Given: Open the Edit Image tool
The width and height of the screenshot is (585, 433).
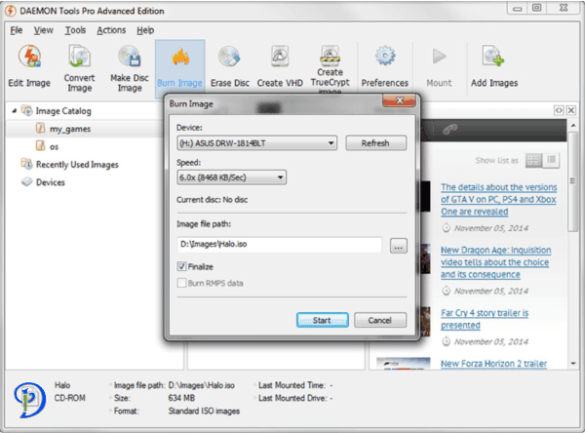Looking at the screenshot, I should [29, 66].
